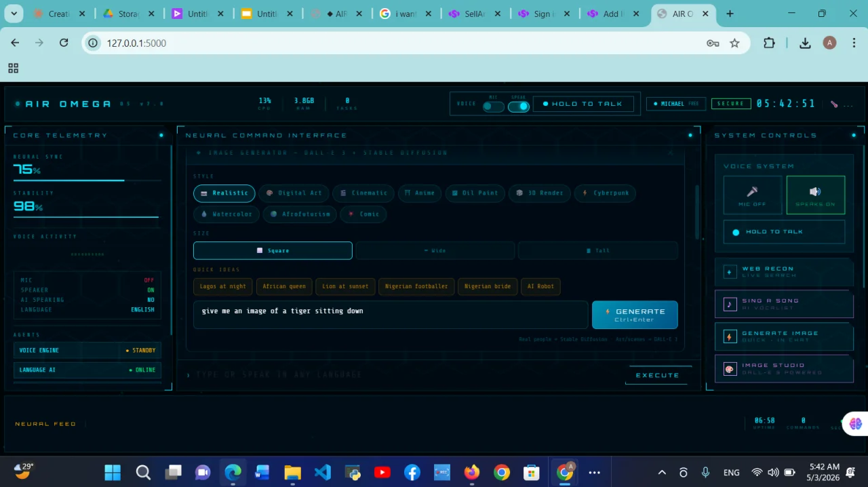Choose the Square size option

273,250
